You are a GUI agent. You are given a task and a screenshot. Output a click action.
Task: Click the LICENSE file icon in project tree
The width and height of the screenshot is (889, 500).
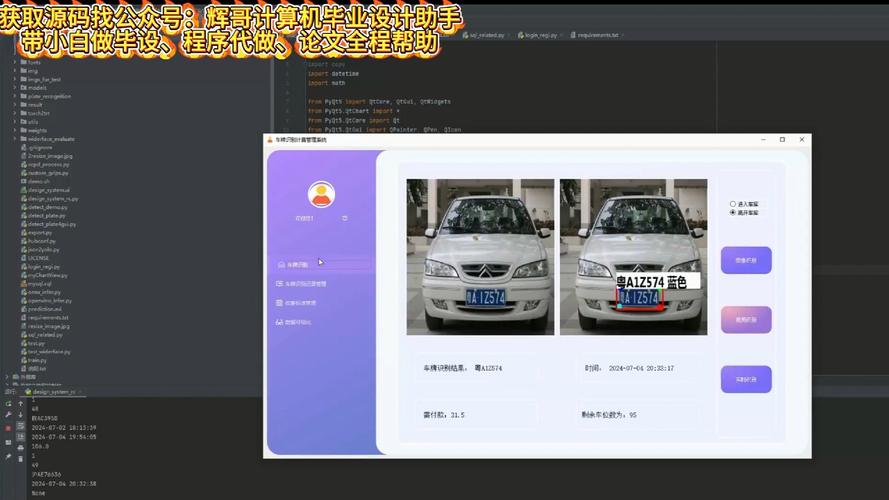[24, 258]
